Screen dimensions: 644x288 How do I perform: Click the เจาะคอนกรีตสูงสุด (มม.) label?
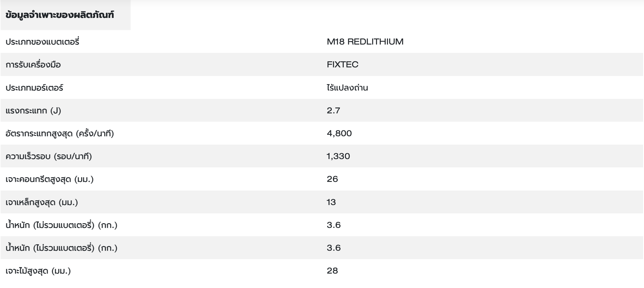[50, 179]
